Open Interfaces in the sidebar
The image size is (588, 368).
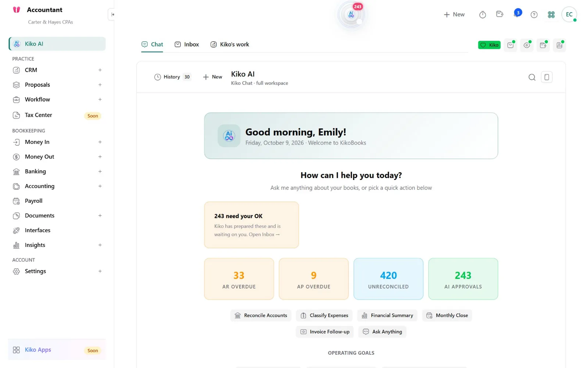click(57, 230)
